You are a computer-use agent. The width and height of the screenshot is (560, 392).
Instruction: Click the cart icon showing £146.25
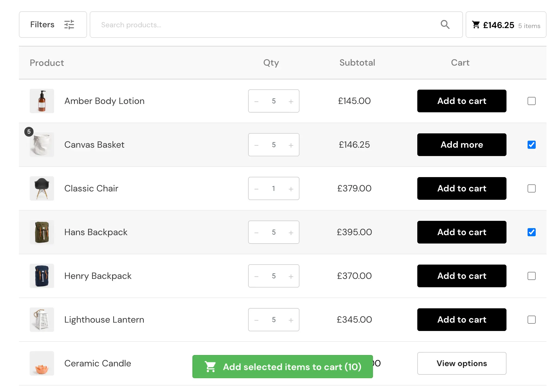point(476,25)
